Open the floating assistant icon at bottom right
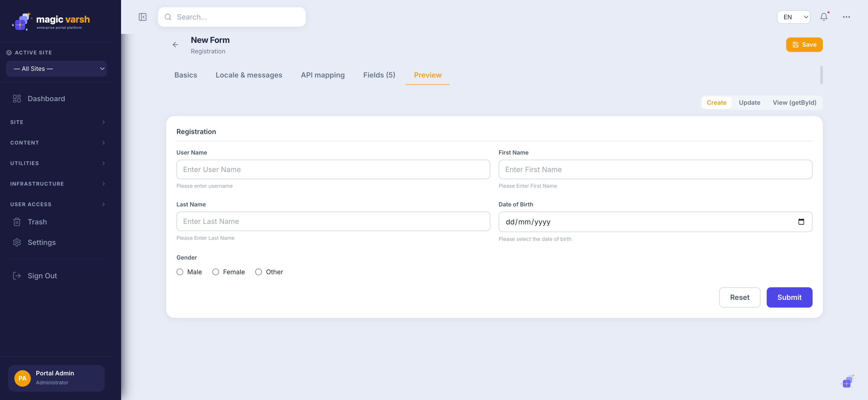Viewport: 868px width, 400px height. pyautogui.click(x=848, y=382)
